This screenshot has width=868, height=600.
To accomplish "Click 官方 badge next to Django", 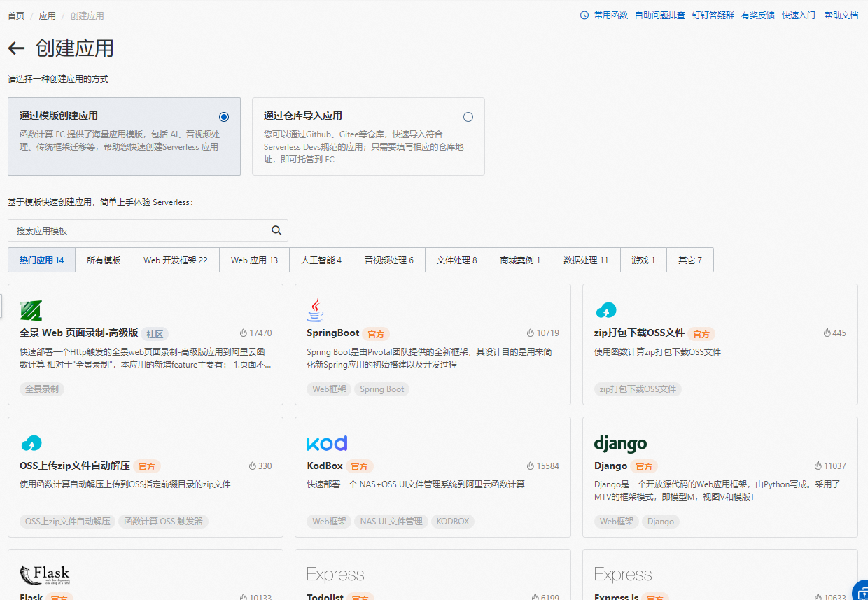I will pos(644,466).
